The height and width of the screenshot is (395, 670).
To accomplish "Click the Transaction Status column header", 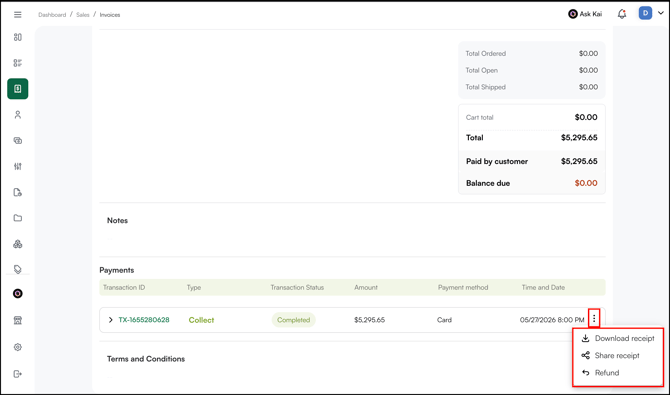I will [x=297, y=287].
